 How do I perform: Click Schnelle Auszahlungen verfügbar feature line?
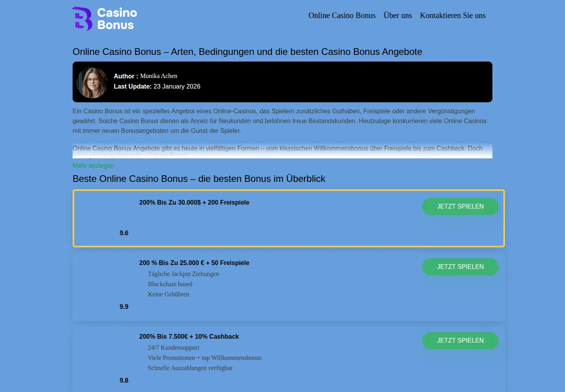point(190,368)
